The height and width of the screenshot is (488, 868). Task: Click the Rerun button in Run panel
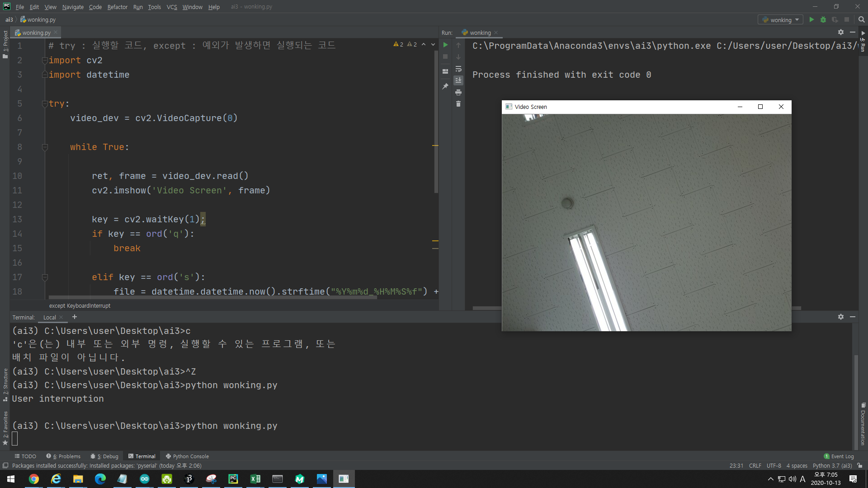(445, 45)
